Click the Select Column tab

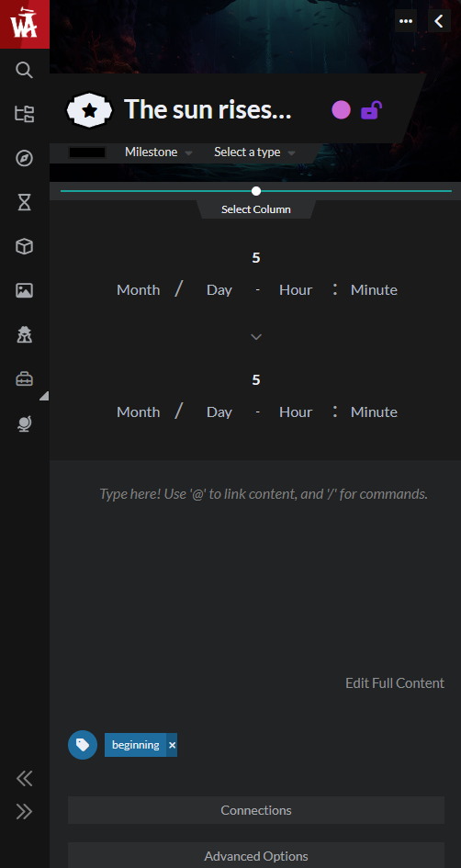[x=255, y=209]
